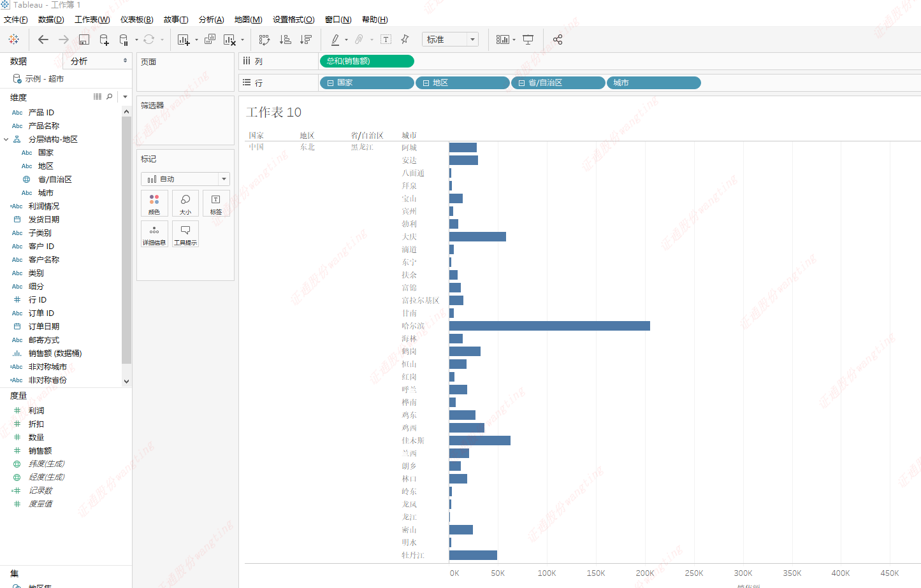The image size is (921, 588).
Task: Swap rows and columns
Action: (265, 39)
